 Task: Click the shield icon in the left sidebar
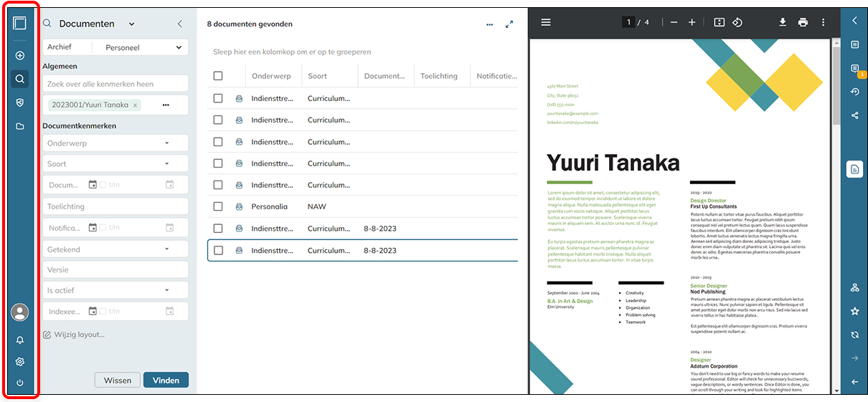[x=20, y=102]
